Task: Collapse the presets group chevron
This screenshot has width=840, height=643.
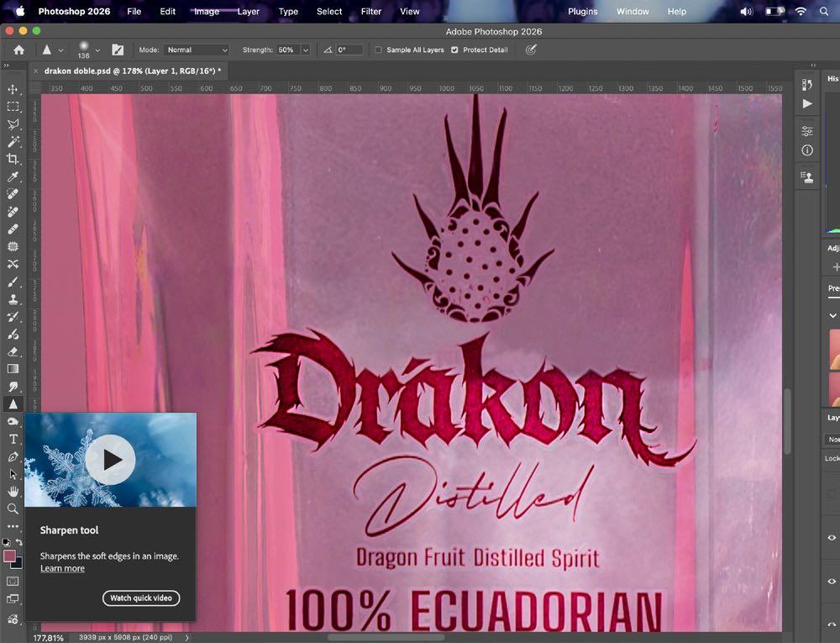Action: point(832,315)
